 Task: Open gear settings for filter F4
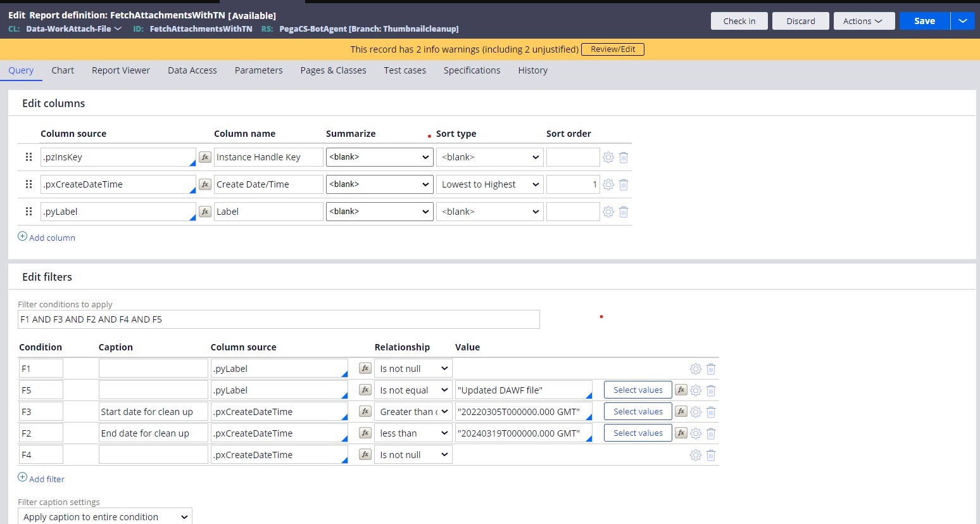[696, 455]
